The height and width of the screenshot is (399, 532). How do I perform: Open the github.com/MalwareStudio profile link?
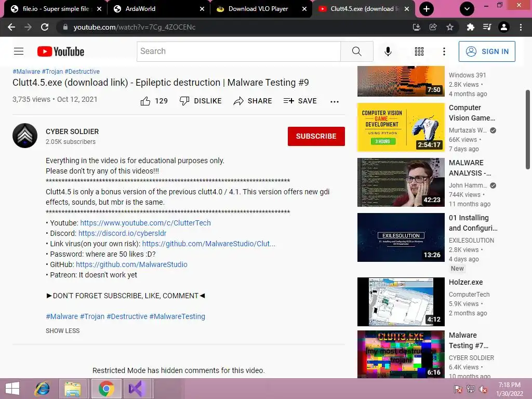131,264
